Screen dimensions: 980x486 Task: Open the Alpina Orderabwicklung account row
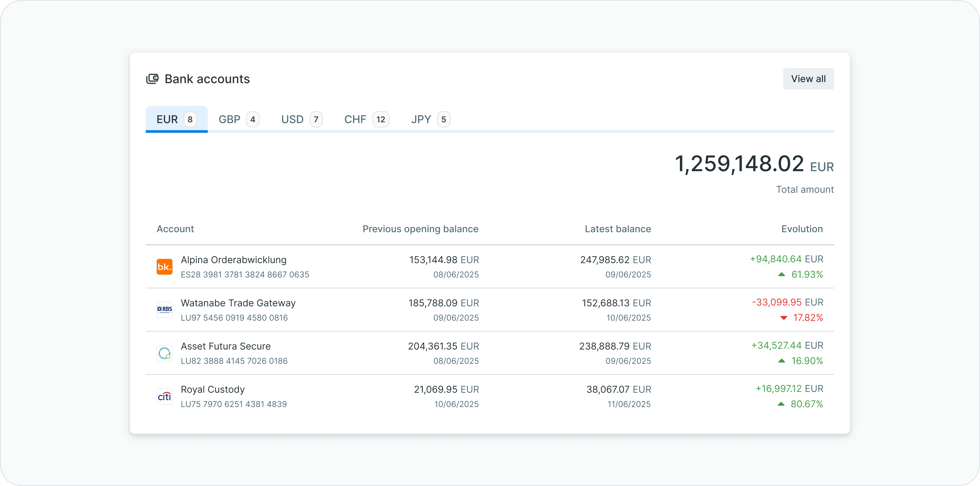point(234,260)
